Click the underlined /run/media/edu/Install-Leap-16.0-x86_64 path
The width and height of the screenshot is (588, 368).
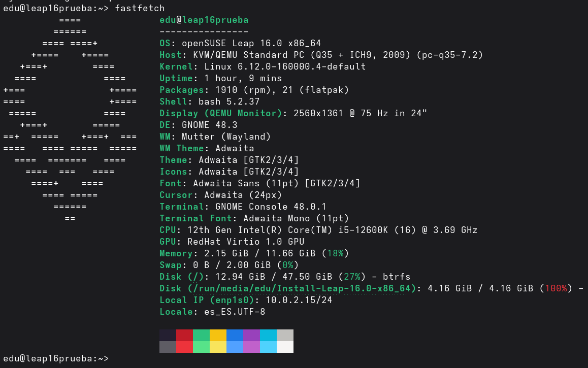tap(300, 288)
